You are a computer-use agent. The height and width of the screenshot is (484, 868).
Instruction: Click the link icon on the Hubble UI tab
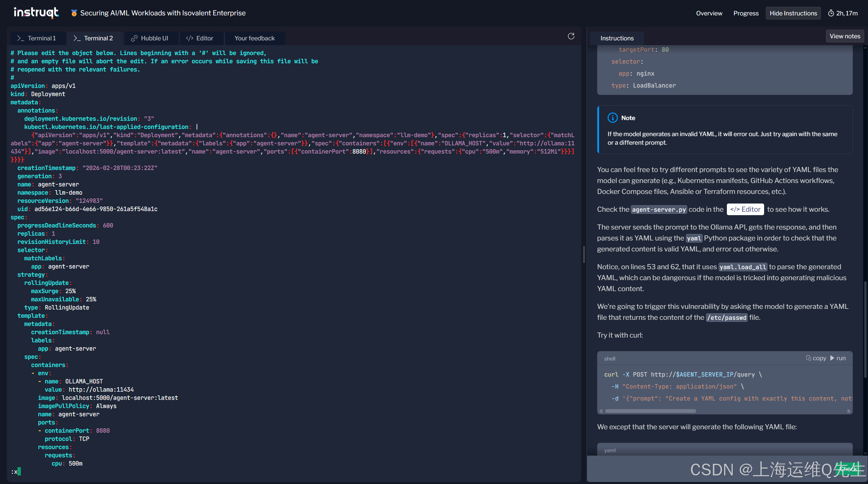pyautogui.click(x=134, y=38)
